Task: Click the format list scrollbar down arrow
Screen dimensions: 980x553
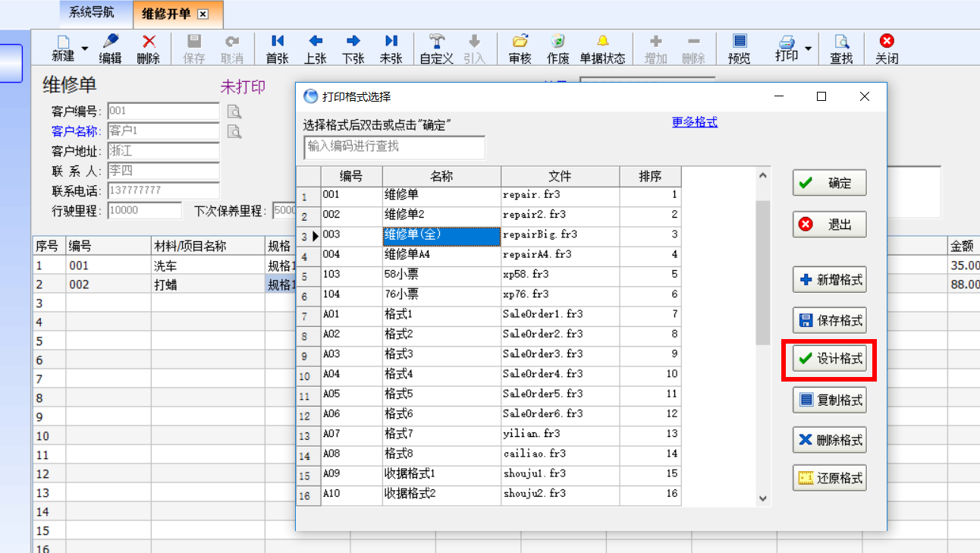Action: (763, 498)
